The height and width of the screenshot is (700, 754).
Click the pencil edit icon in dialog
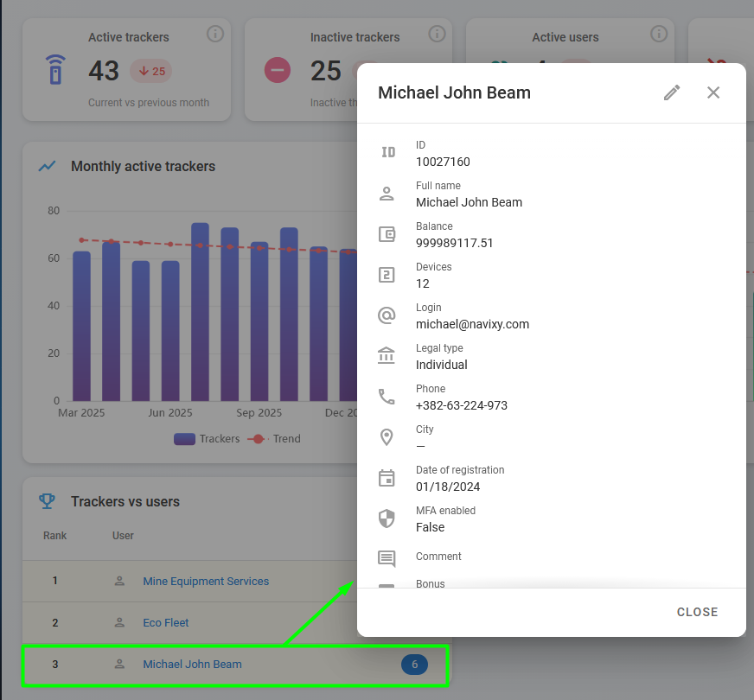[672, 92]
